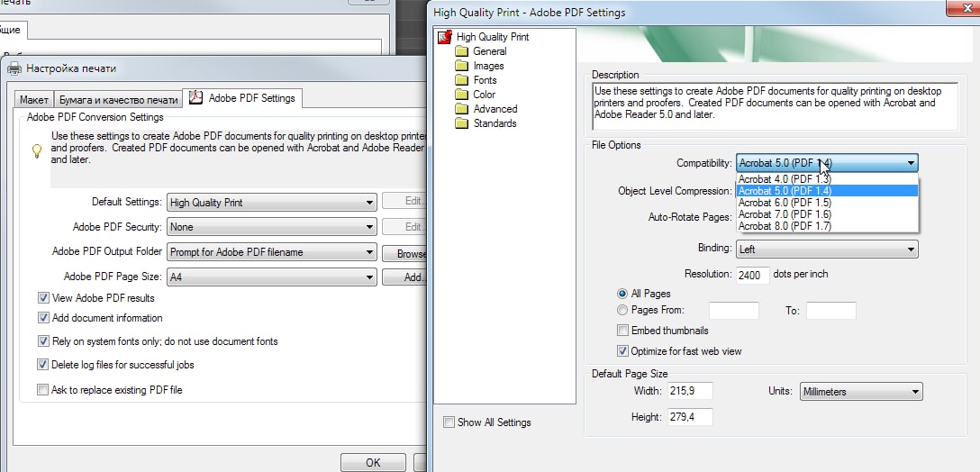Screen dimensions: 980x472
Task: Select the Pages From radio button
Action: coord(622,310)
